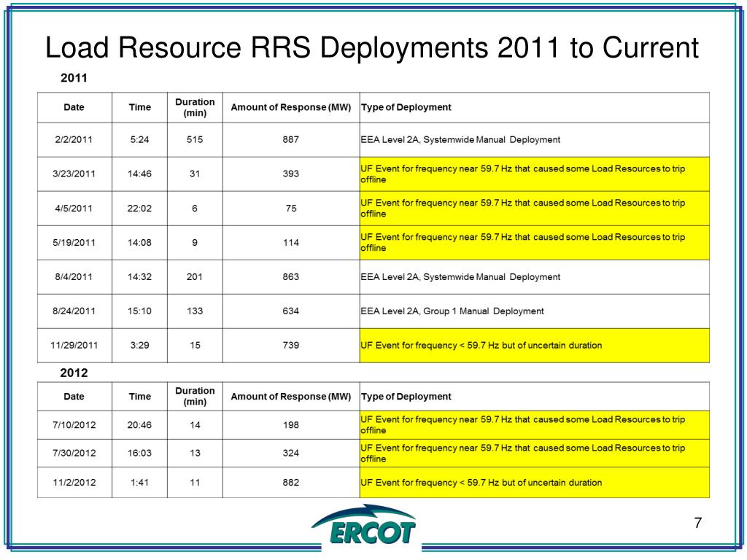Click time value 20:46
The width and height of the screenshot is (747, 560).
pos(139,425)
